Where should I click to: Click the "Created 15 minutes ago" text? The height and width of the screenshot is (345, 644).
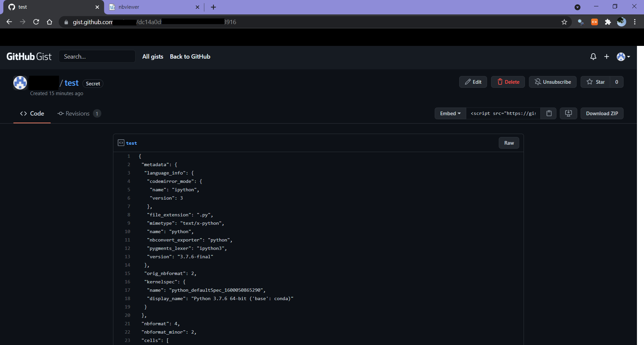(57, 93)
